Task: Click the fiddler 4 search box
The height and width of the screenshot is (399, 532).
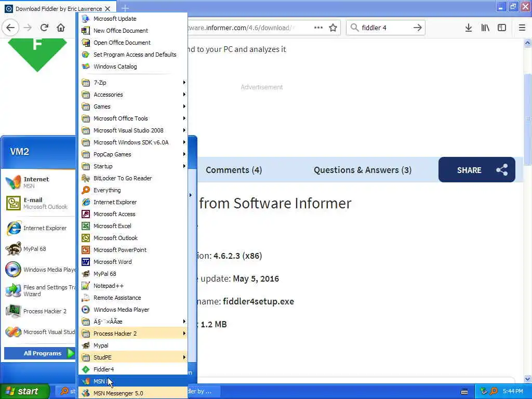Action: [385, 28]
